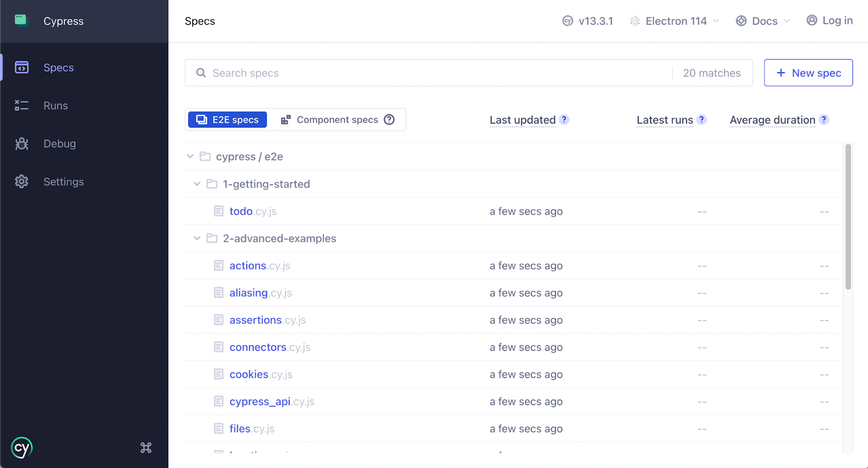Collapse the cypress / e2e folder chevron

coord(190,156)
